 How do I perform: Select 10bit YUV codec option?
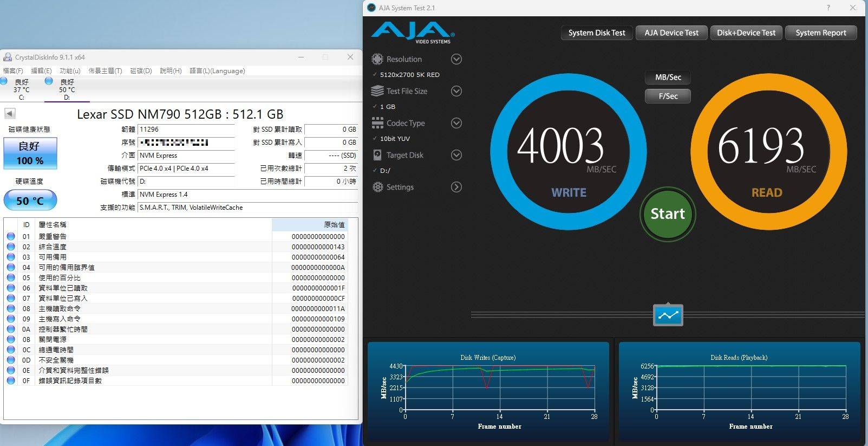pyautogui.click(x=395, y=139)
